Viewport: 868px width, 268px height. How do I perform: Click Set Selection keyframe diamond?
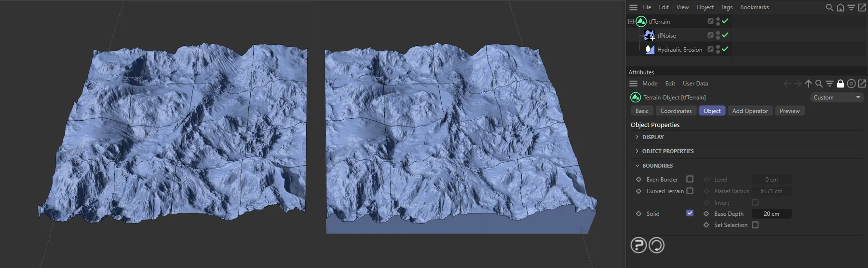pos(706,225)
